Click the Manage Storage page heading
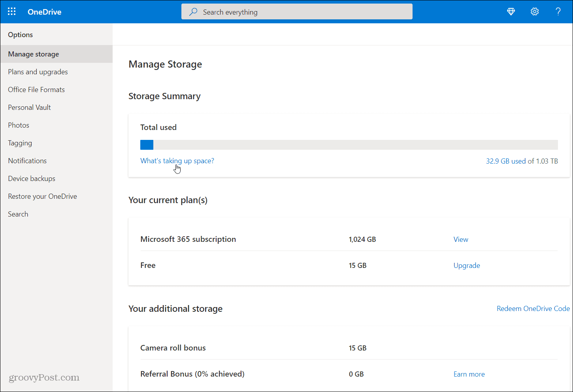This screenshot has height=392, width=573. [165, 64]
